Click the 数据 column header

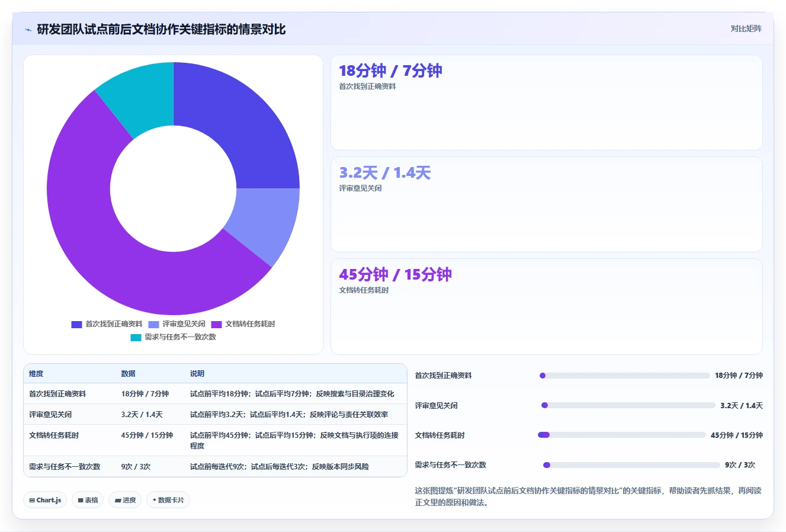point(129,374)
